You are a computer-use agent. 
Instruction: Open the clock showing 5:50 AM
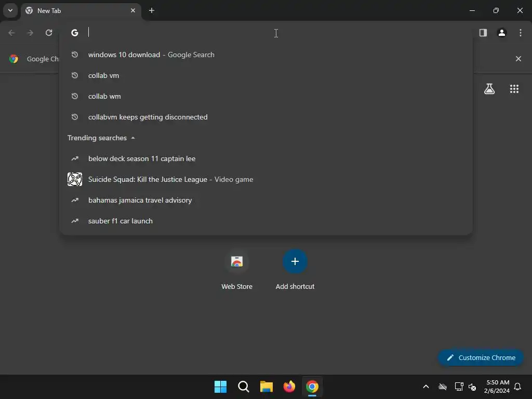[x=497, y=387]
